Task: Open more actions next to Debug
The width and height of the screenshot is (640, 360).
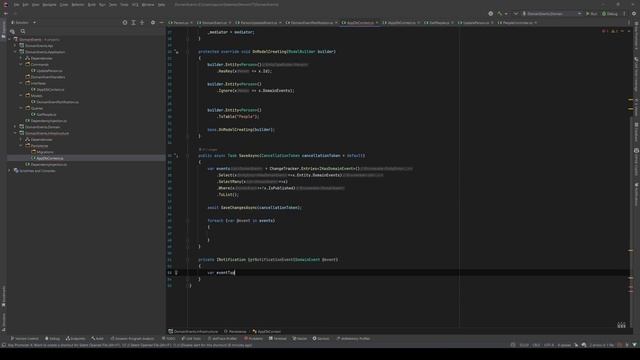Action: [624, 13]
